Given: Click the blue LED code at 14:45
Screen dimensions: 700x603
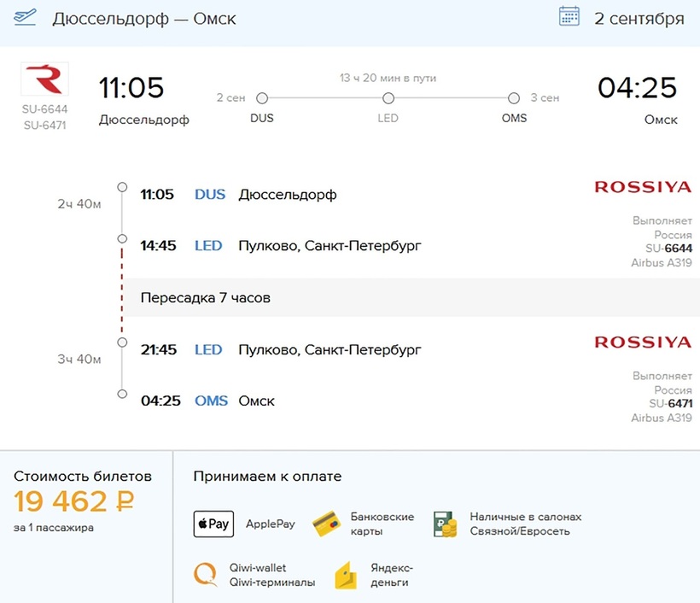Looking at the screenshot, I should pyautogui.click(x=208, y=246).
